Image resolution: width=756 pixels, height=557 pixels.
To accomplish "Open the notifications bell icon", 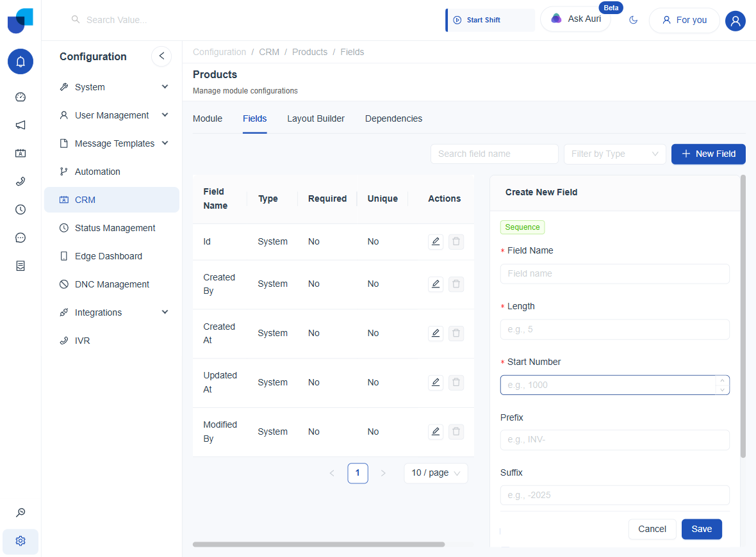I will click(x=21, y=61).
